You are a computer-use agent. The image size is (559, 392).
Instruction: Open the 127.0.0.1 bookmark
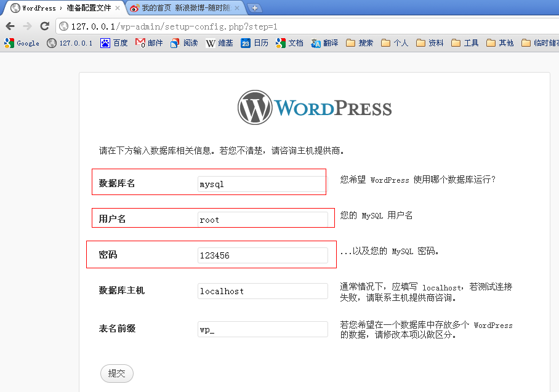pos(70,43)
